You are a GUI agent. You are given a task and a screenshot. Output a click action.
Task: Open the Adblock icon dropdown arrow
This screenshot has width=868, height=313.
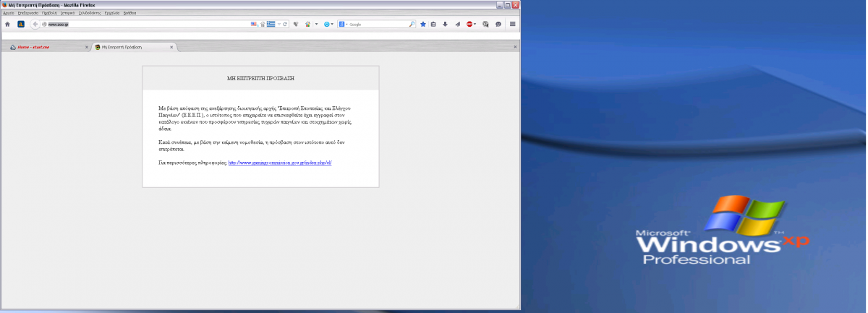(x=475, y=24)
